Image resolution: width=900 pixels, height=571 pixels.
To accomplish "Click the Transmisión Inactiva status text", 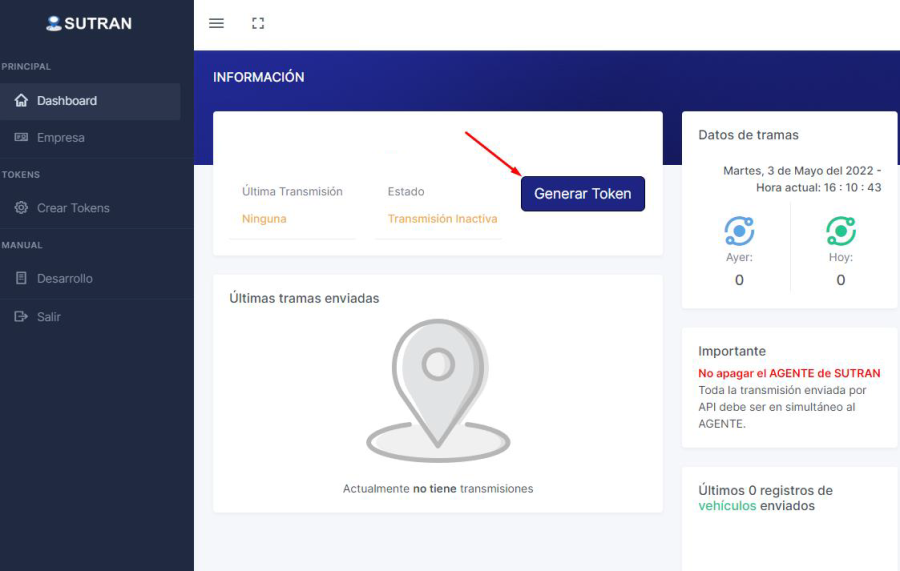I will (442, 219).
